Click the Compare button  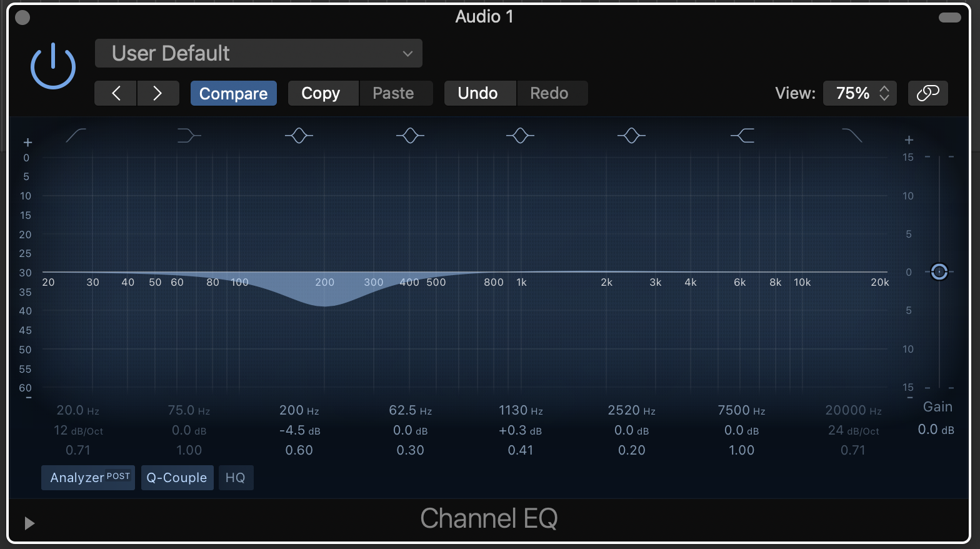(x=233, y=93)
